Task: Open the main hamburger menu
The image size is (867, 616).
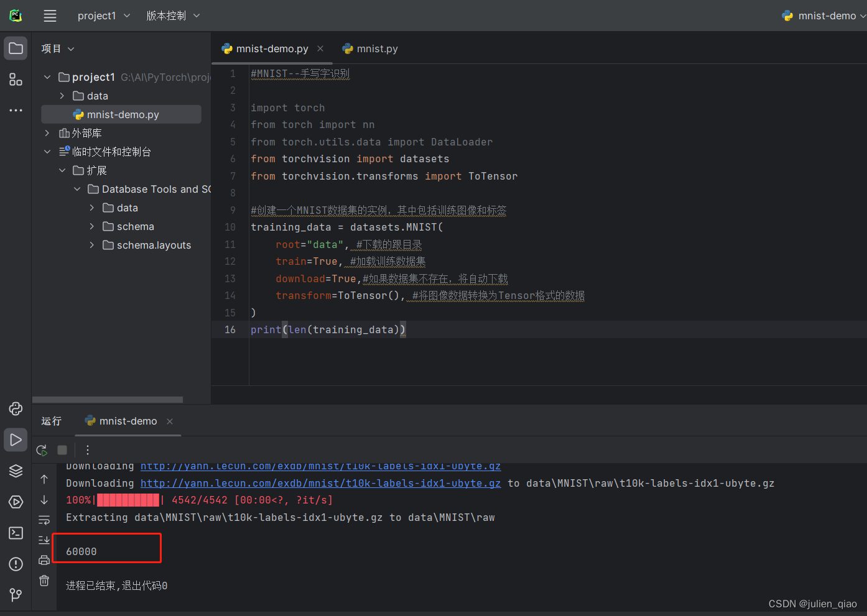Action: coord(50,16)
